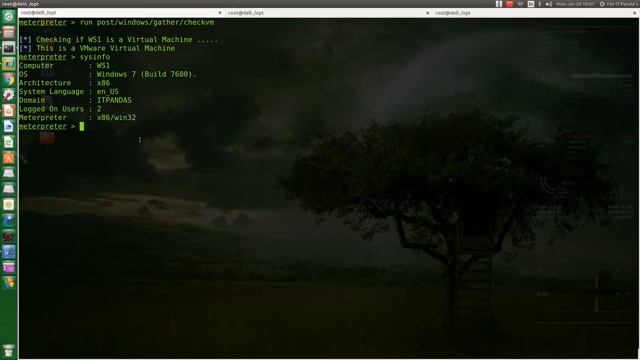640x360 pixels.
Task: Click the 'run post/windows/gather/checkvm' command text
Action: pos(147,22)
